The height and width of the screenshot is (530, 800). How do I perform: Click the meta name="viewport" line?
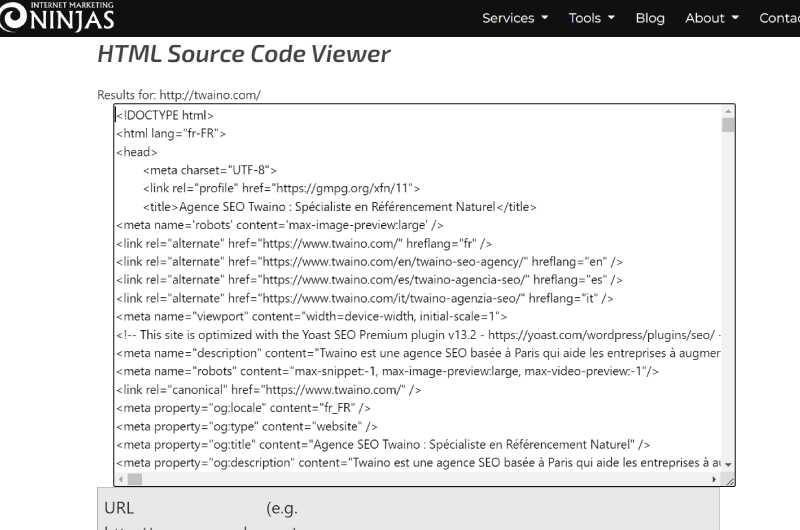coord(311,316)
